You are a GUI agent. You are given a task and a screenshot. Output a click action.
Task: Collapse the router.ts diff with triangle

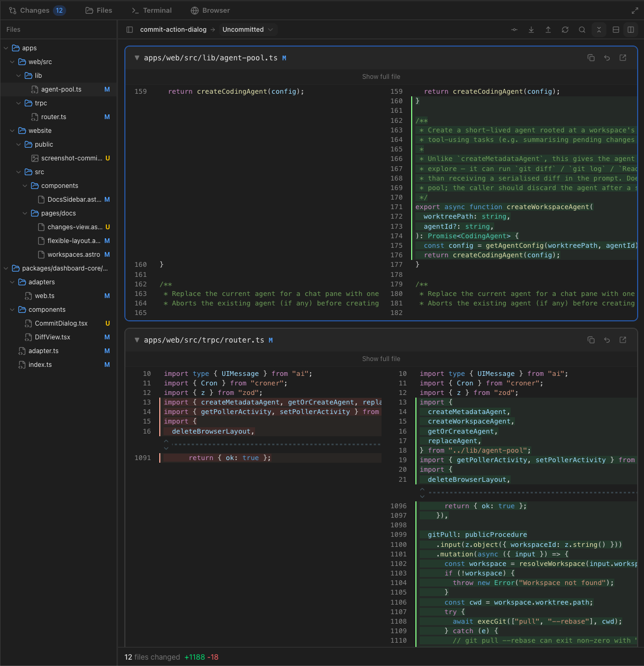click(137, 340)
